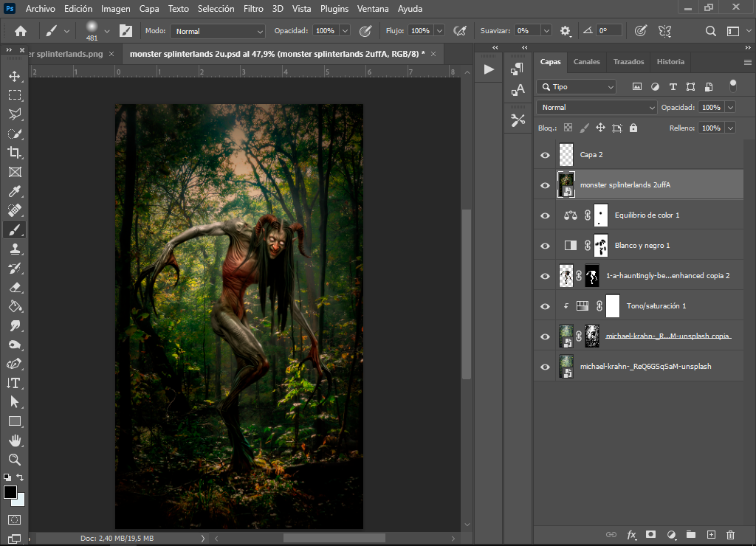Select the Polygonal Lasso tool
The image size is (756, 546).
point(15,114)
